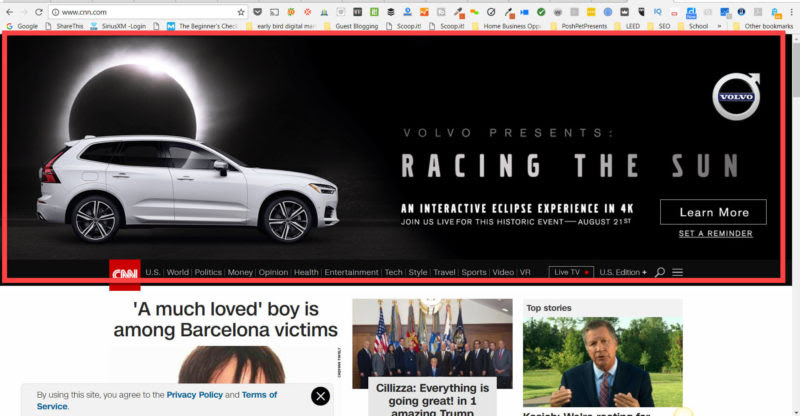Open 'A much loved' boy Barcelona headline
The height and width of the screenshot is (416, 800).
tap(226, 320)
